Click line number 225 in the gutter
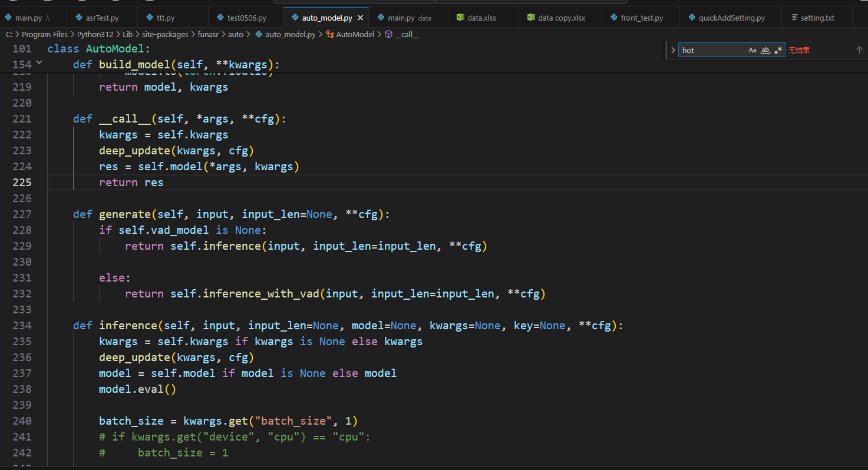 click(22, 183)
